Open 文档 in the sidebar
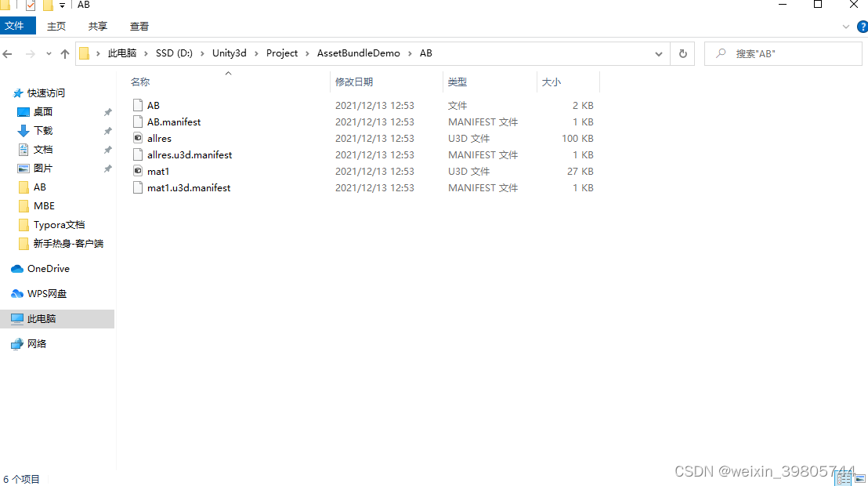 click(43, 150)
